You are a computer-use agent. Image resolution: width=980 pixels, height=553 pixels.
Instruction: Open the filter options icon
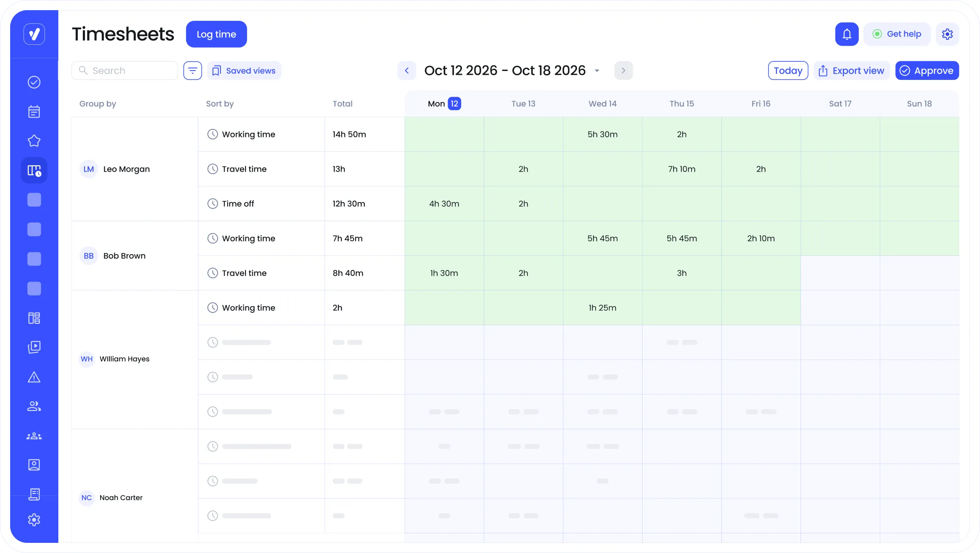(x=193, y=71)
